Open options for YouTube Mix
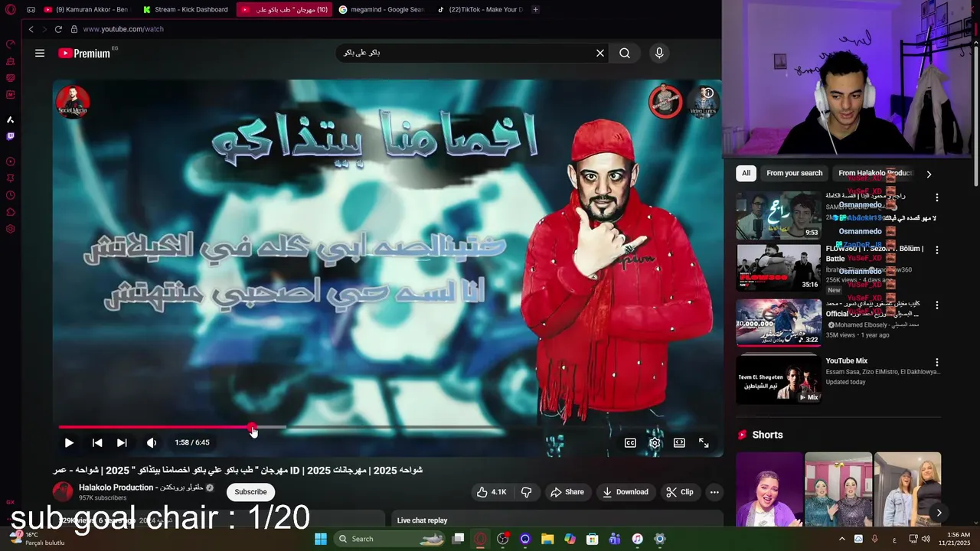980x551 pixels. pos(936,362)
